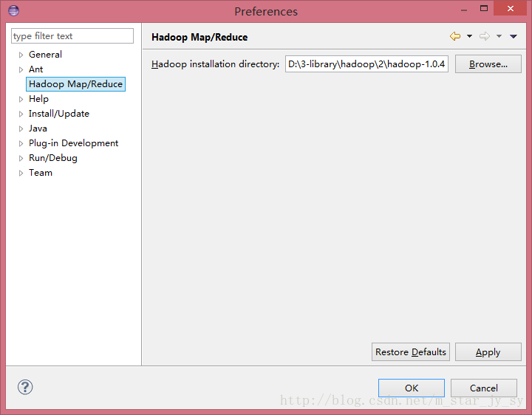The width and height of the screenshot is (532, 415).
Task: Select Run/Debug in the preferences tree
Action: pyautogui.click(x=53, y=158)
